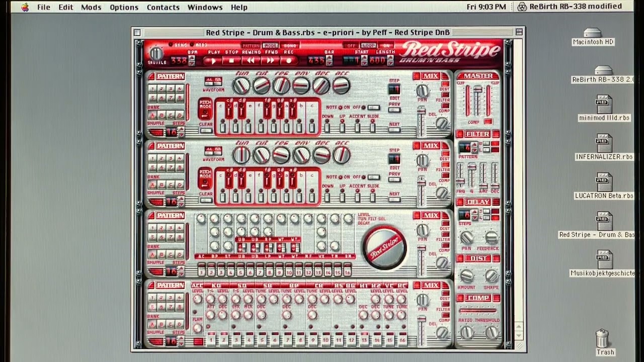Image resolution: width=644 pixels, height=362 pixels.
Task: Arm recording with the Rec transport button
Action: [x=289, y=61]
